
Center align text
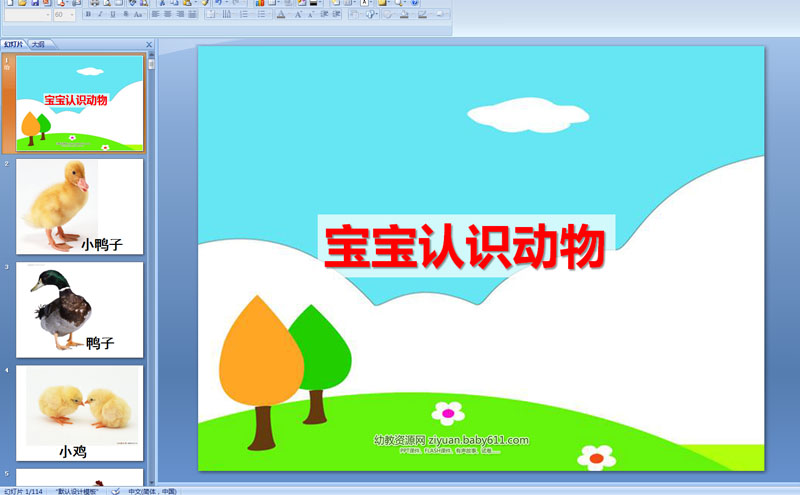(167, 14)
